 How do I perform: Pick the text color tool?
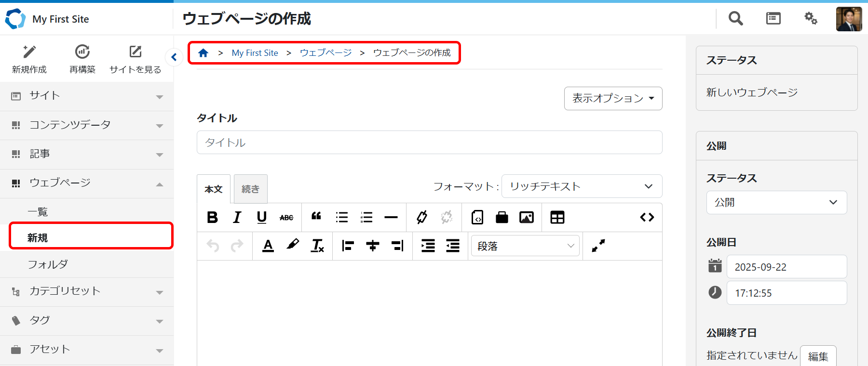268,246
